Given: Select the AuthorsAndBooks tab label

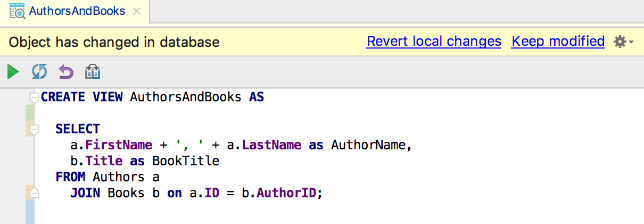Looking at the screenshot, I should (77, 11).
